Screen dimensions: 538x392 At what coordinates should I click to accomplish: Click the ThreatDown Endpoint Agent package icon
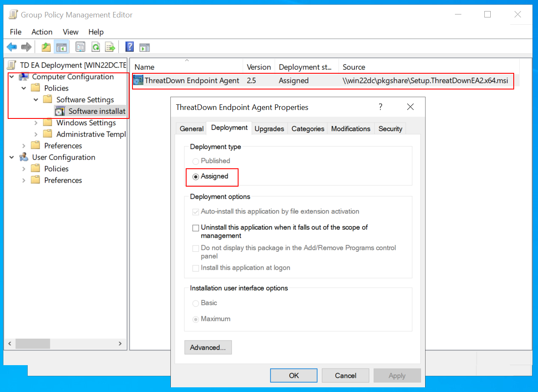(x=138, y=80)
